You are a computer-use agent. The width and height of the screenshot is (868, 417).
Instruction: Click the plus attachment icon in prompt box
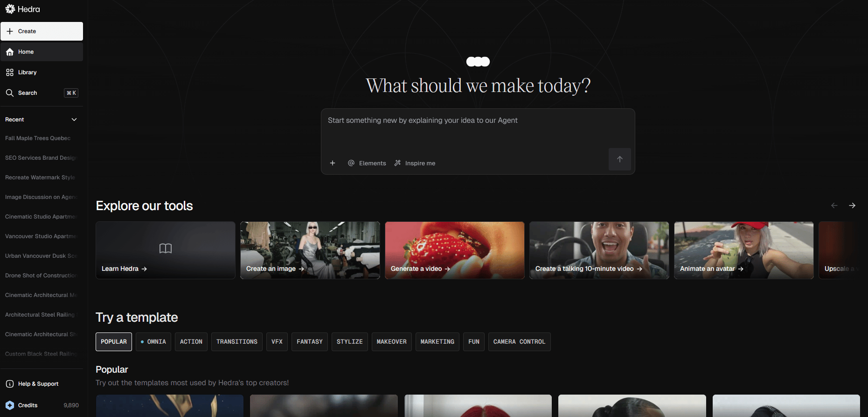click(333, 163)
